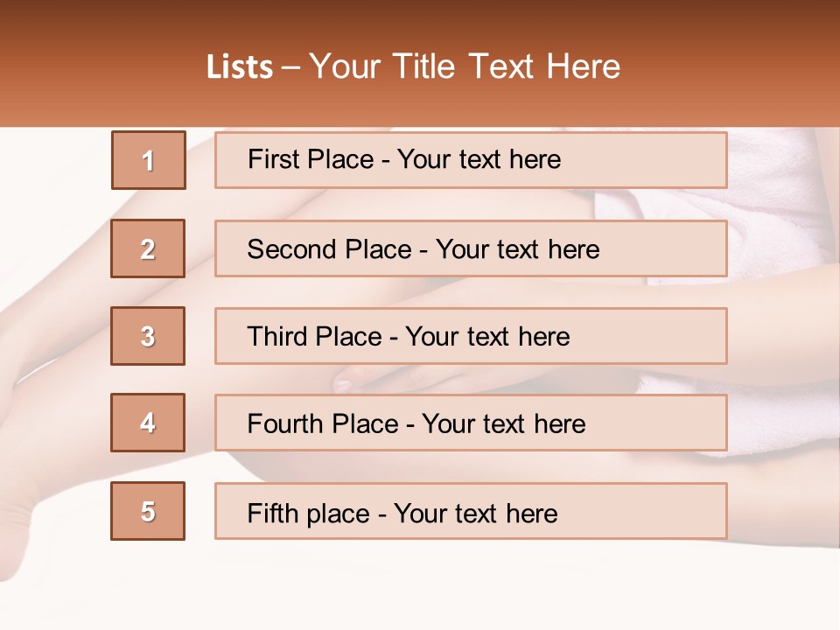Select the word Lists in title
This screenshot has width=840, height=630.
(240, 67)
